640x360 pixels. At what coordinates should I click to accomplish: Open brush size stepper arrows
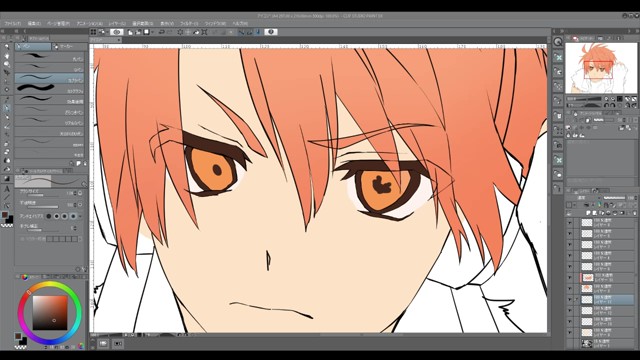(x=75, y=193)
